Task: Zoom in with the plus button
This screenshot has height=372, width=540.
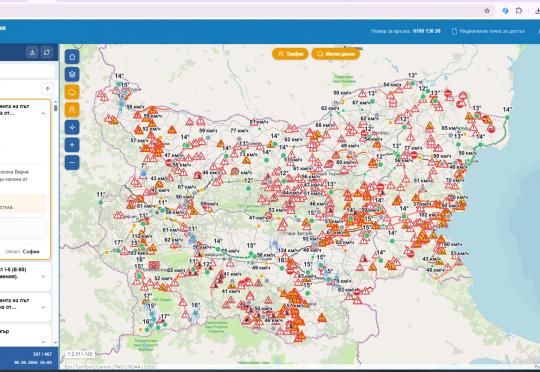Action: coord(72,145)
